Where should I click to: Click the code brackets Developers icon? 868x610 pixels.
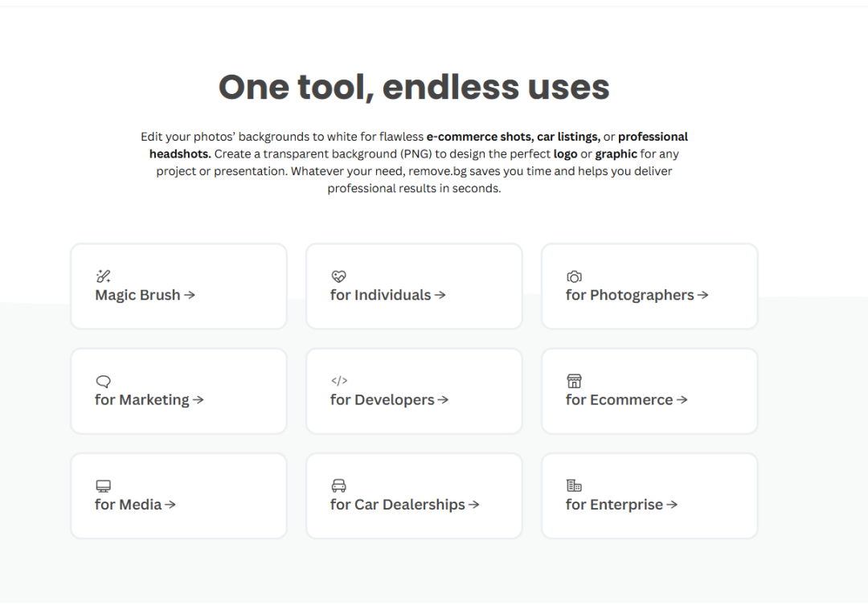click(x=339, y=381)
